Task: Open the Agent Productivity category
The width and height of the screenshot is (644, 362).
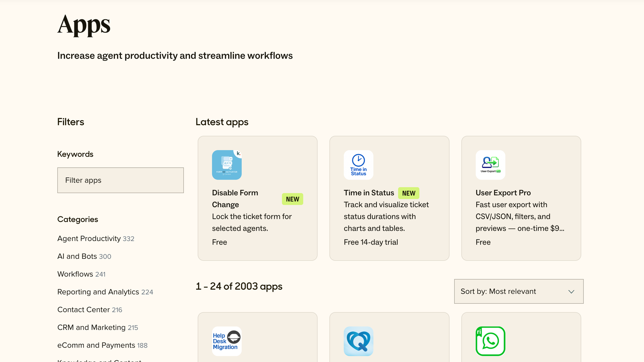Action: click(90, 238)
